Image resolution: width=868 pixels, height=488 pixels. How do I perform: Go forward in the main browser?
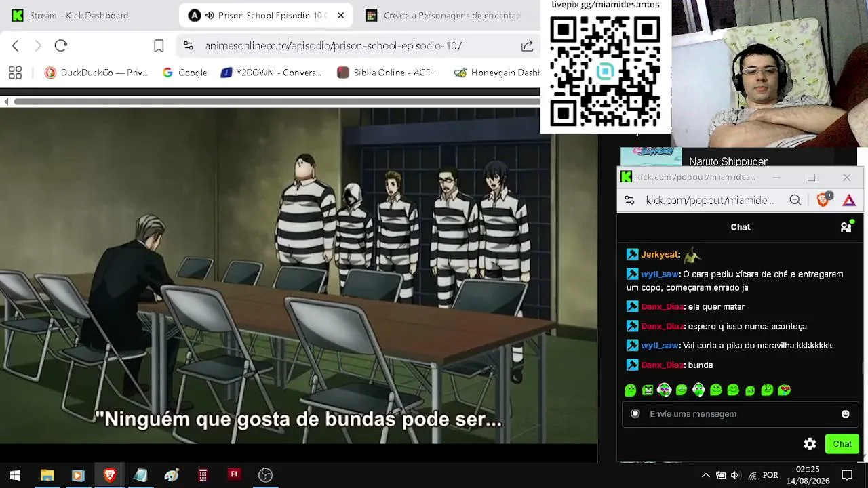tap(38, 45)
